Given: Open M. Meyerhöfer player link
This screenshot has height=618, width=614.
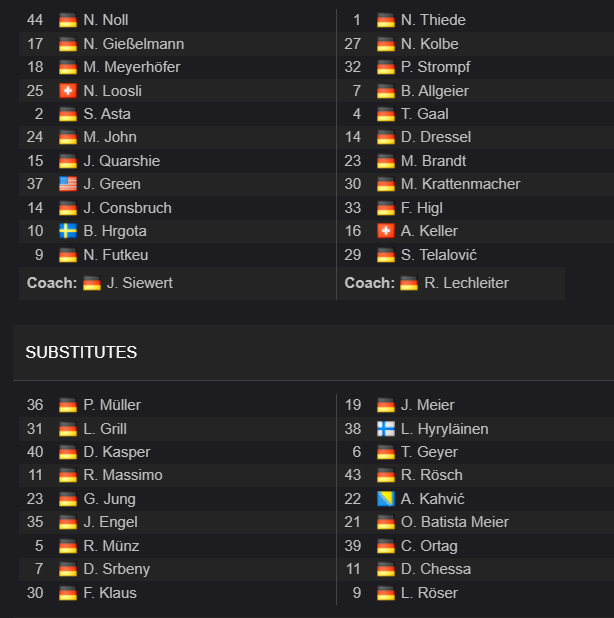Looking at the screenshot, I should [x=132, y=67].
